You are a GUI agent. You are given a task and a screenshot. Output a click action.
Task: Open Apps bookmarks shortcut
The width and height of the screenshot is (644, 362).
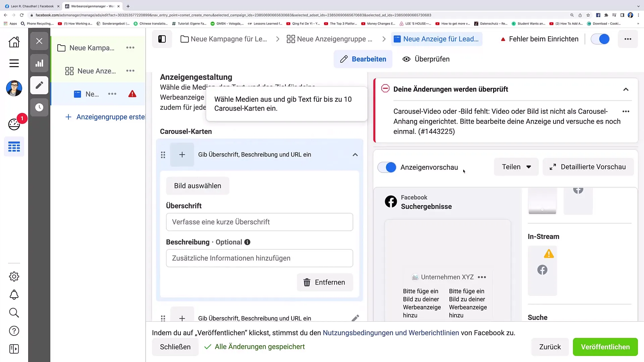tap(10, 23)
